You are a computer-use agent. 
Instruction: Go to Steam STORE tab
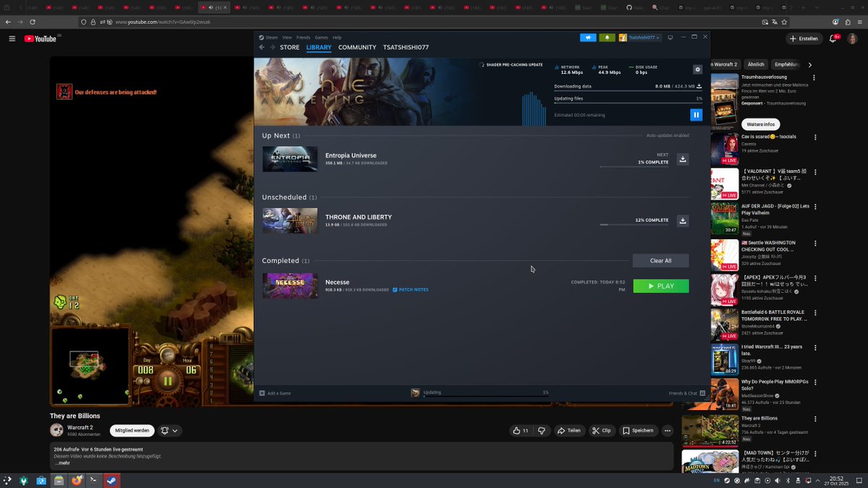(x=289, y=48)
